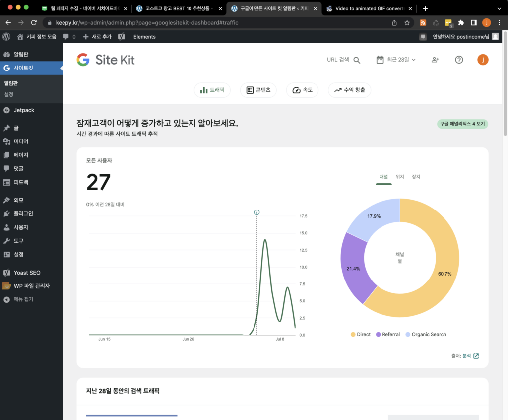This screenshot has height=420, width=508.
Task: Click Elements in the admin bar
Action: tap(144, 37)
